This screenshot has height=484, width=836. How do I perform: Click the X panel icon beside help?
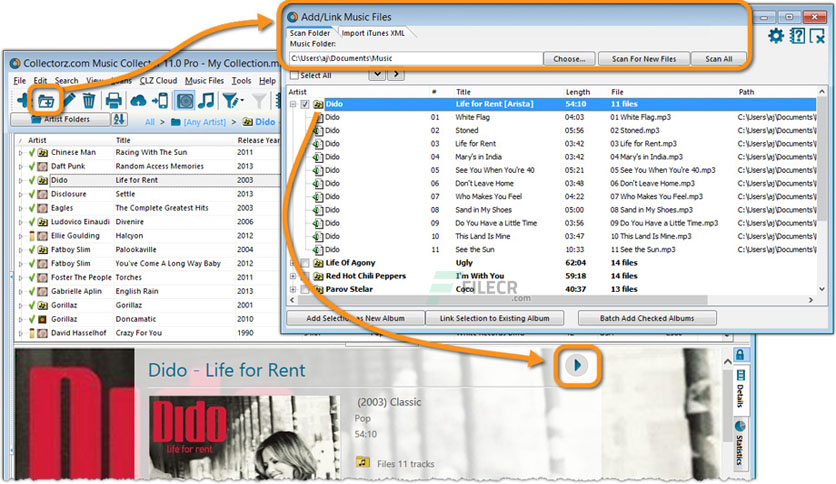(x=817, y=36)
